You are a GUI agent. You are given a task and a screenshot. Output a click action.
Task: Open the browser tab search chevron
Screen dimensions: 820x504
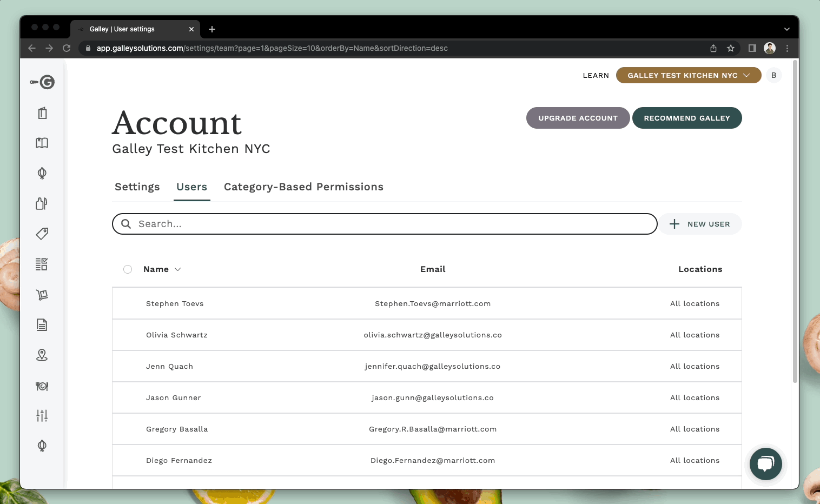click(787, 29)
